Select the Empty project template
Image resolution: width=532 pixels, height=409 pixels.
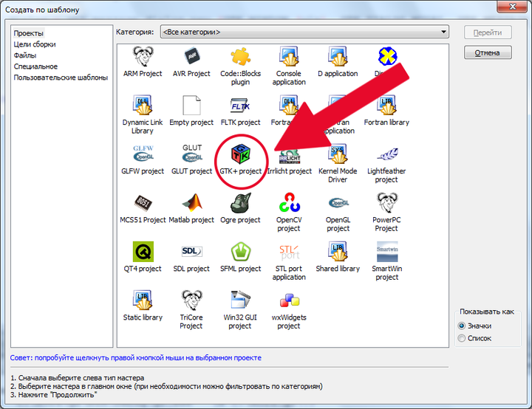coord(191,105)
